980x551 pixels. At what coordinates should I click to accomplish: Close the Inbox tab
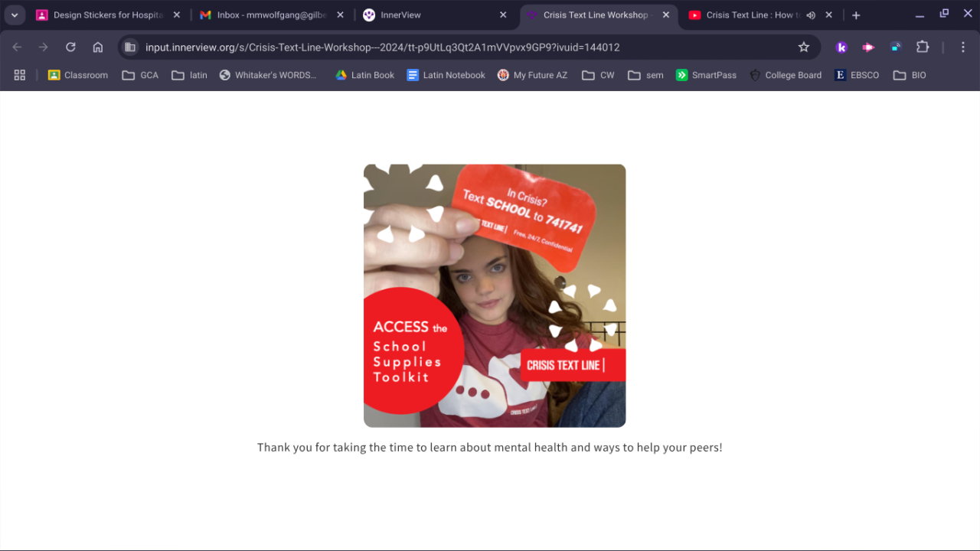(x=340, y=15)
